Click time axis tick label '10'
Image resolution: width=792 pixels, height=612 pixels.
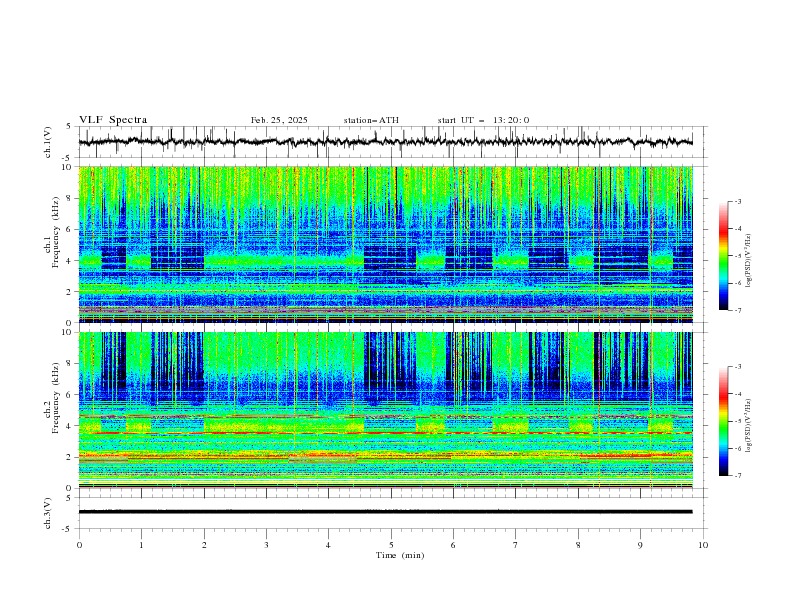pyautogui.click(x=703, y=545)
